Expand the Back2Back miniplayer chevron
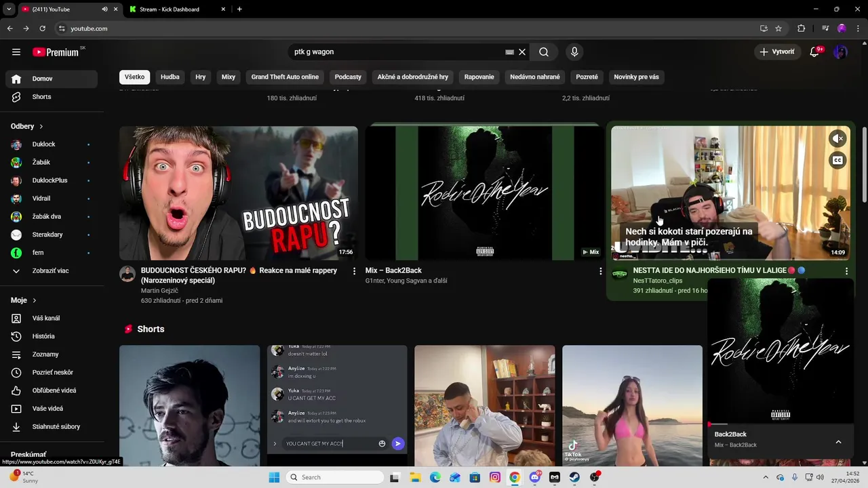This screenshot has height=488, width=868. (838, 442)
